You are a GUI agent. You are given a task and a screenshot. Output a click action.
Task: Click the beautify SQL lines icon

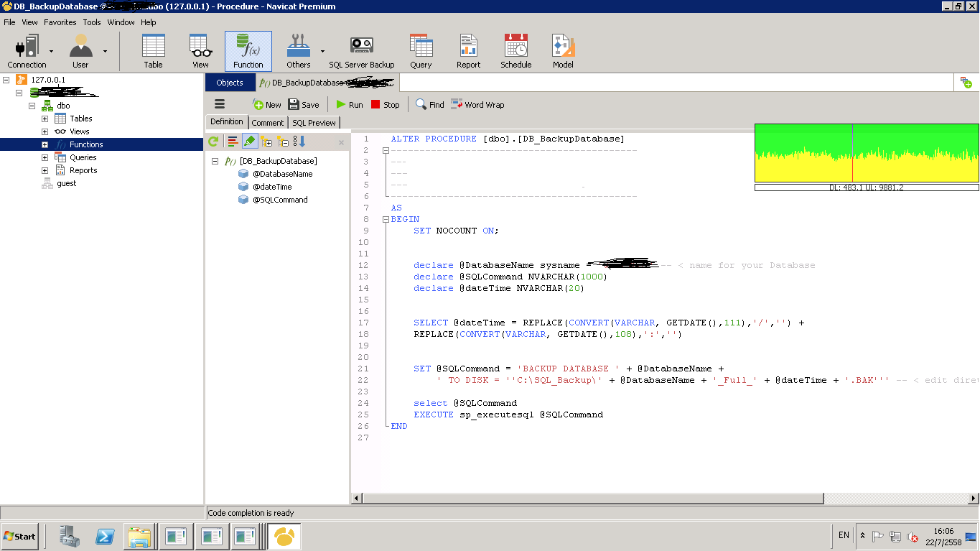point(233,142)
